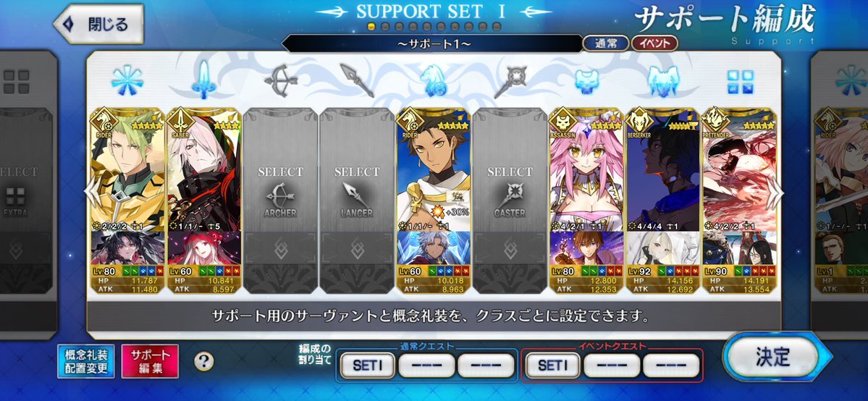
Task: Select the Lancer class spear icon
Action: click(x=356, y=81)
